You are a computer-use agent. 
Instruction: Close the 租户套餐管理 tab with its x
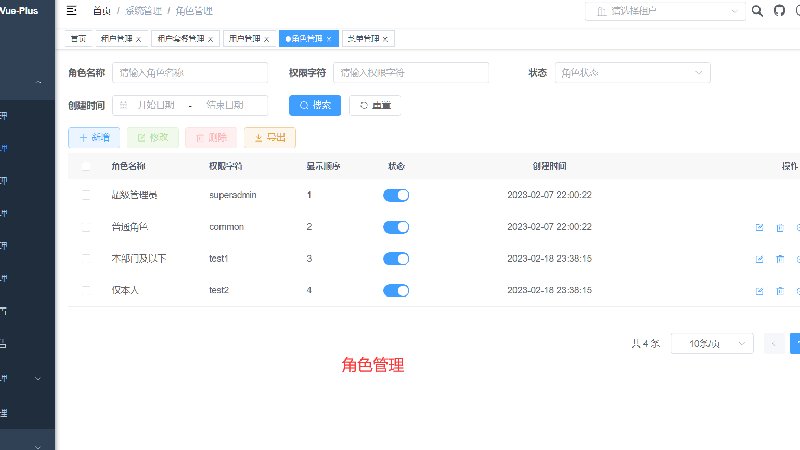coord(210,39)
